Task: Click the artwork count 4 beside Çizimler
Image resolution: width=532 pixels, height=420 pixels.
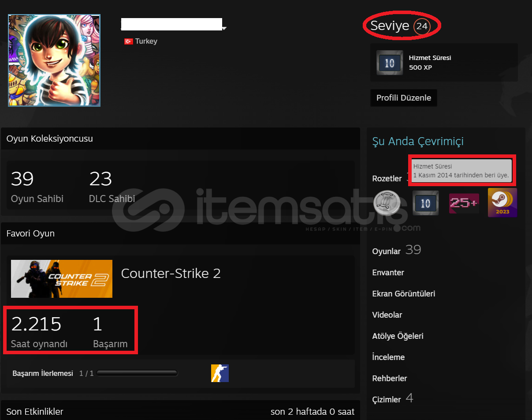Action: (x=409, y=398)
